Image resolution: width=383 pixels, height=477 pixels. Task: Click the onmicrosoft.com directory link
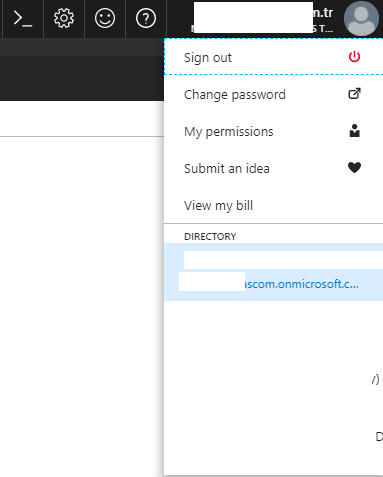[x=302, y=284]
